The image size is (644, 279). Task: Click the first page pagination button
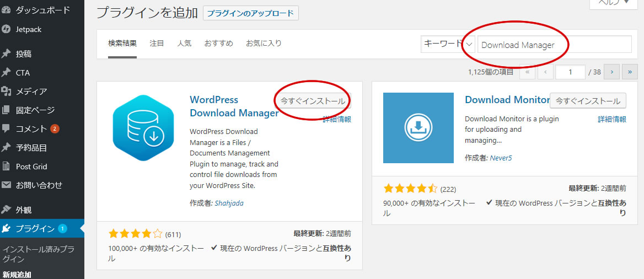[x=527, y=72]
